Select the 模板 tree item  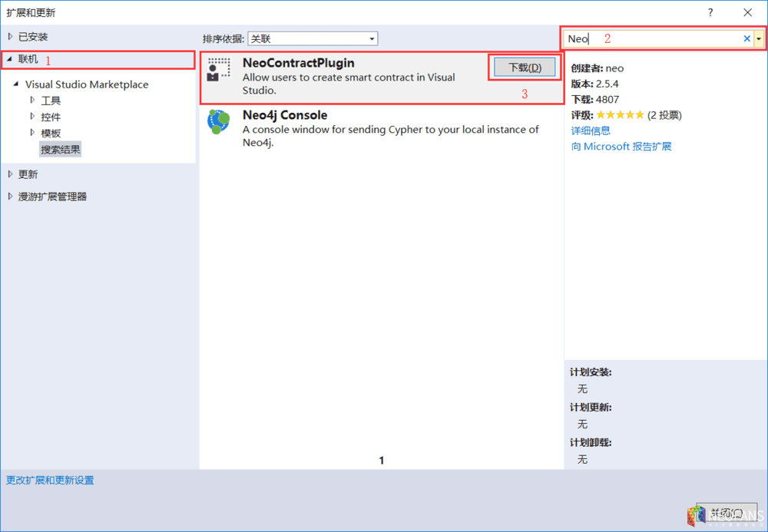[51, 133]
